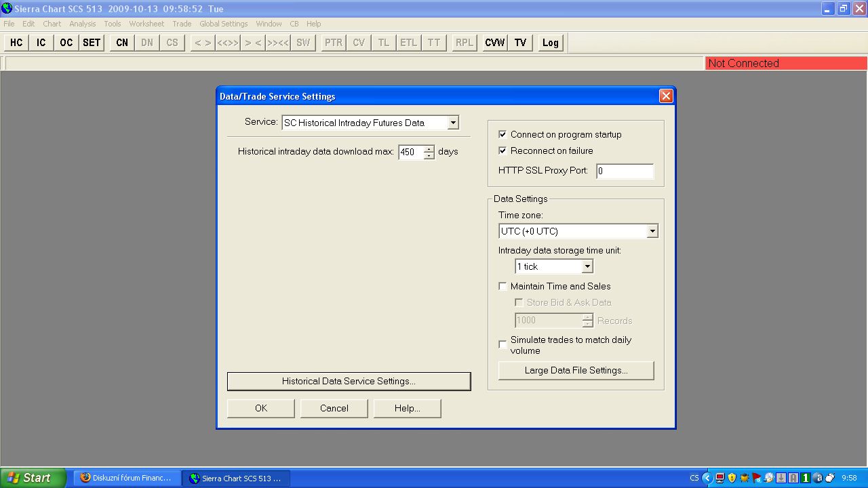868x488 pixels.
Task: Increase the Records spinner value
Action: [x=587, y=317]
